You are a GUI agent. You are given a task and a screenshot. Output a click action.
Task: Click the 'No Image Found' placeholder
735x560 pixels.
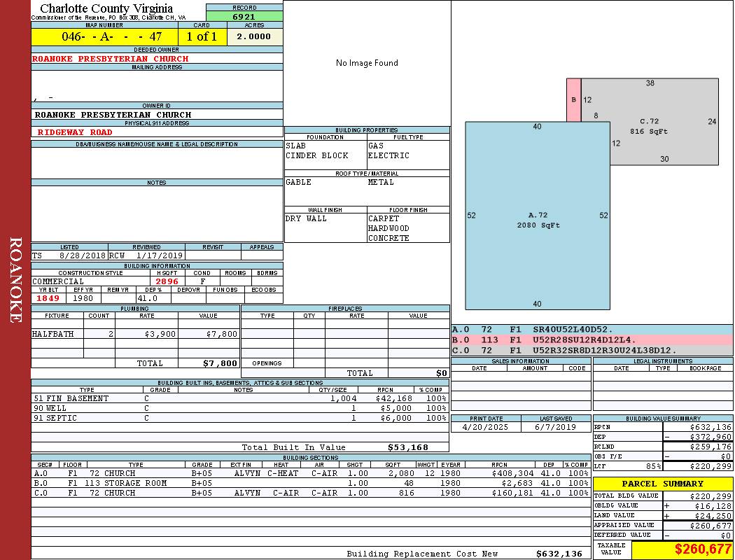tap(367, 63)
